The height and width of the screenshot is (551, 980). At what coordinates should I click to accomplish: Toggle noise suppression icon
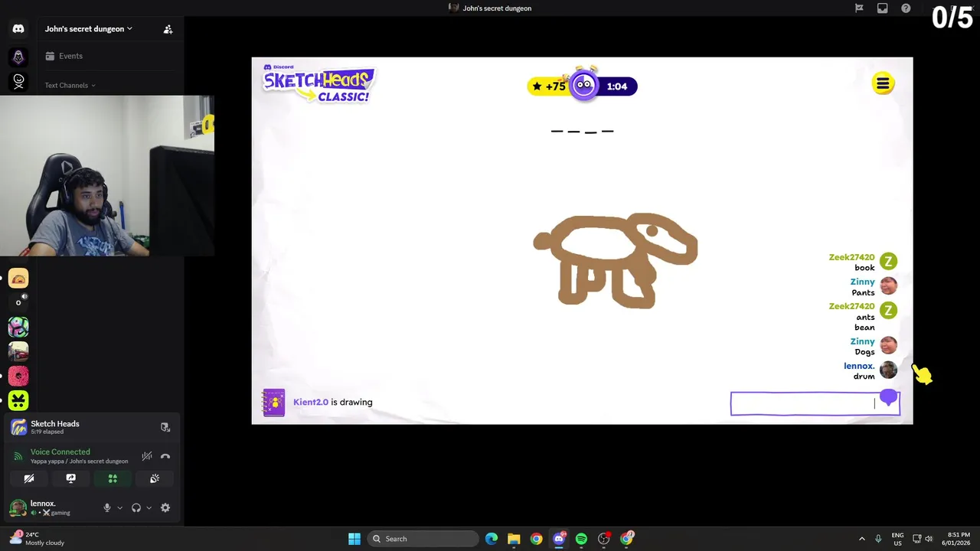[x=146, y=456]
